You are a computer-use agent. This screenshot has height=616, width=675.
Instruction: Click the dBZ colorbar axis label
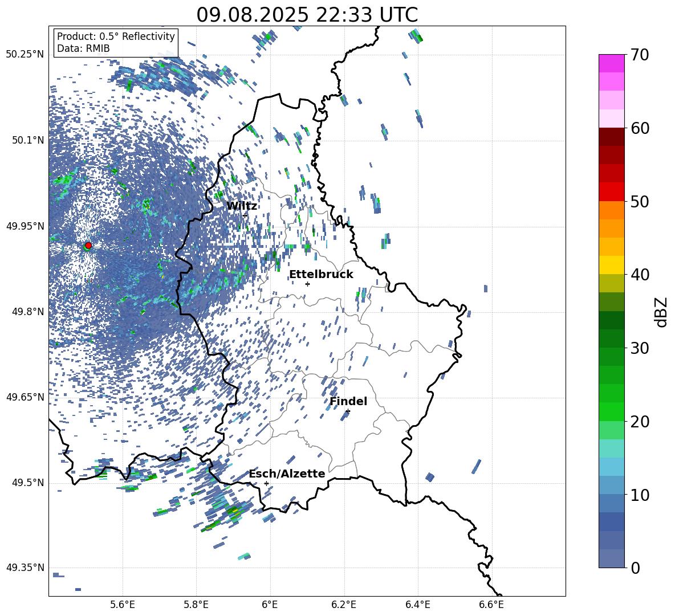[662, 312]
